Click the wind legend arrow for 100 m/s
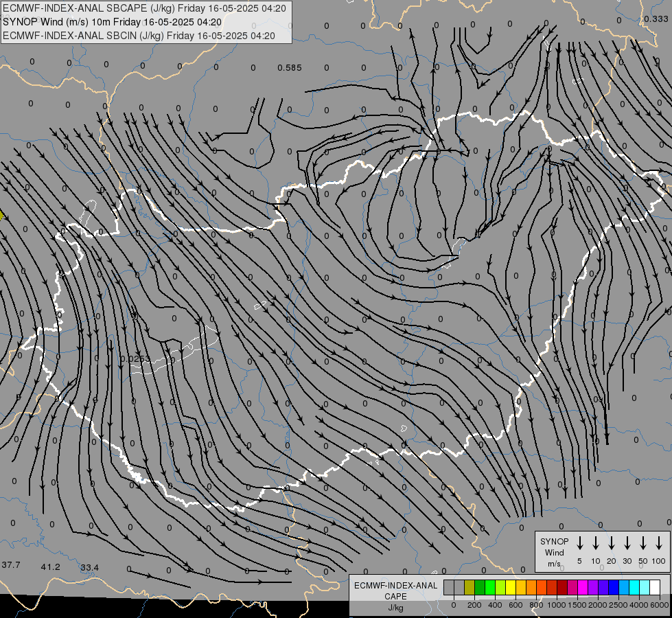The width and height of the screenshot is (672, 618). click(x=659, y=542)
